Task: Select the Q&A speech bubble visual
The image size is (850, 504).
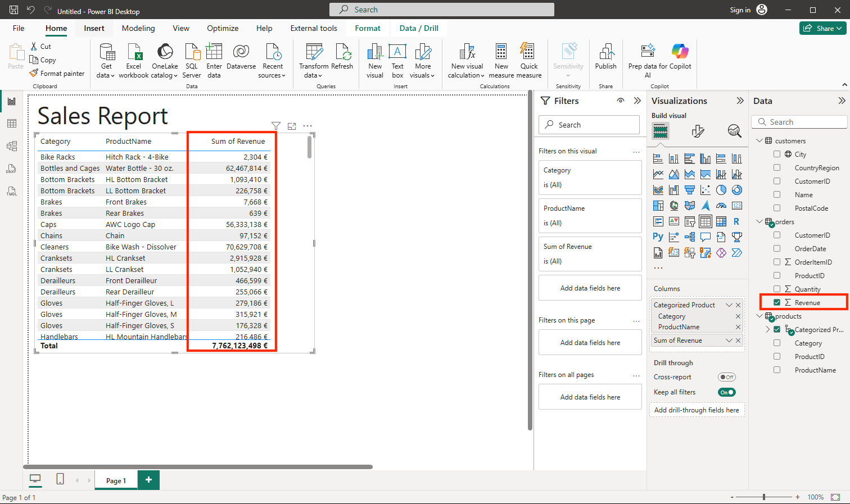Action: pos(706,237)
